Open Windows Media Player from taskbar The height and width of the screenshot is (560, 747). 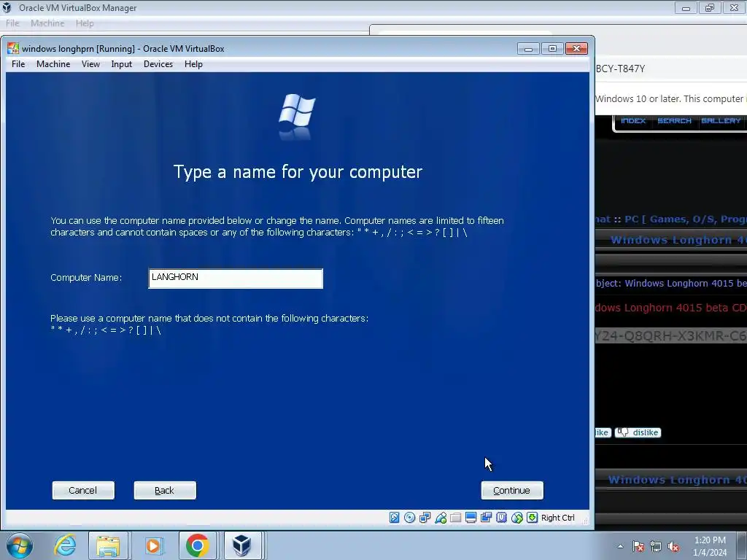tap(153, 545)
